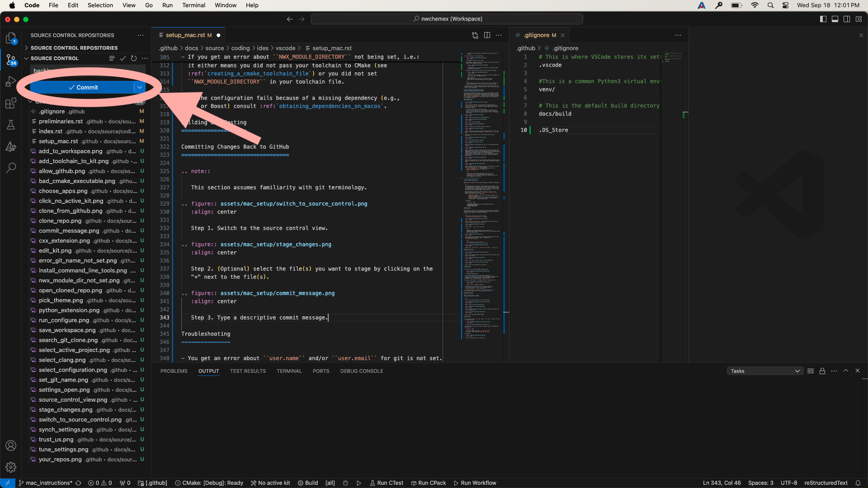Toggle Output auto-scroll lock

[822, 371]
